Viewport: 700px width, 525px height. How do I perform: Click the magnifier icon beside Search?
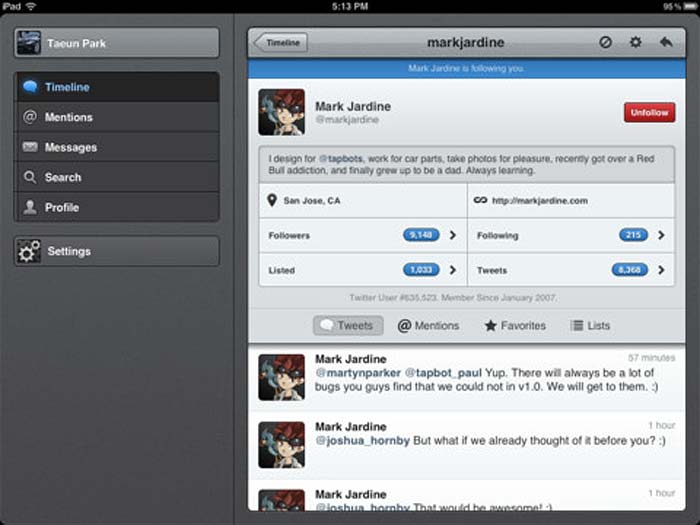pos(30,177)
